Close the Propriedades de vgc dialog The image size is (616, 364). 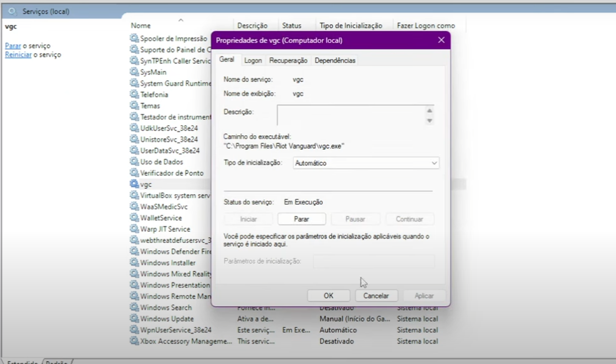(x=441, y=40)
